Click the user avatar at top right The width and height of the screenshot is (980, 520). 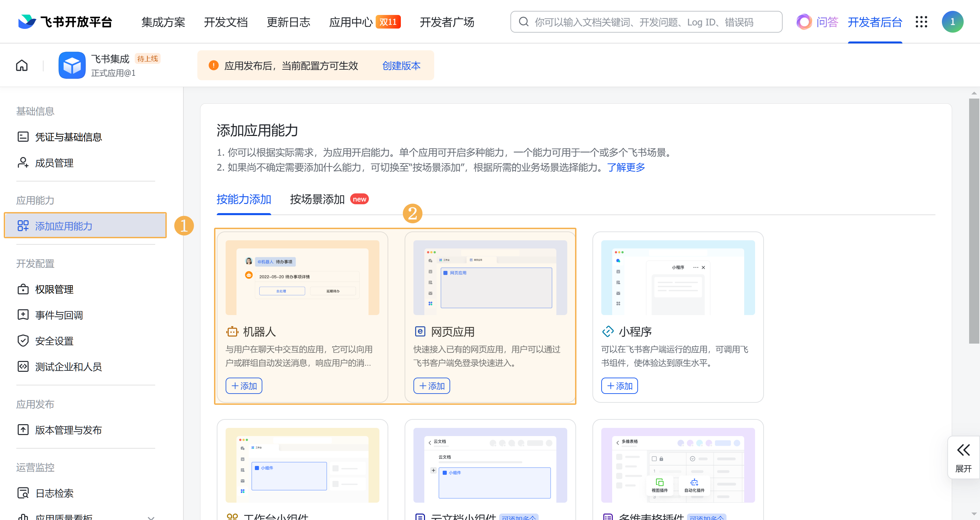(952, 22)
